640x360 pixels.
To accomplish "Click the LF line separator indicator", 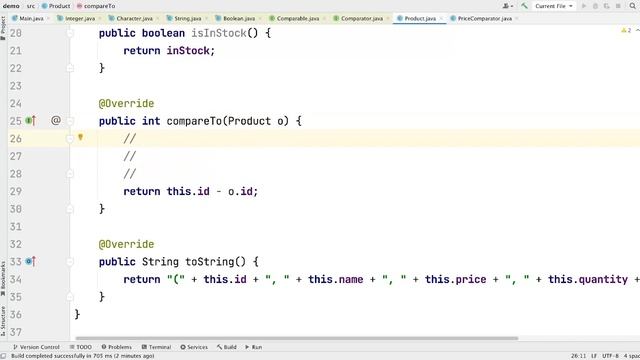I will coord(594,356).
